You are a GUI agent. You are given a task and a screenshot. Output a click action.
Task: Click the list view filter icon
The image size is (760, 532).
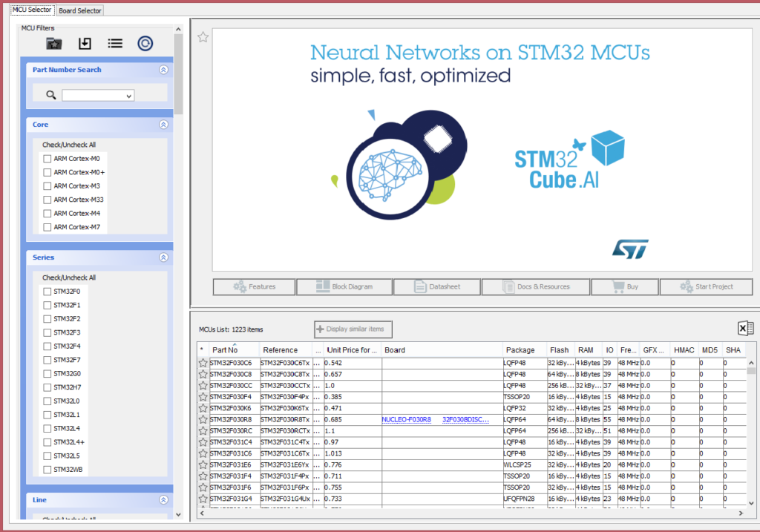pyautogui.click(x=115, y=44)
